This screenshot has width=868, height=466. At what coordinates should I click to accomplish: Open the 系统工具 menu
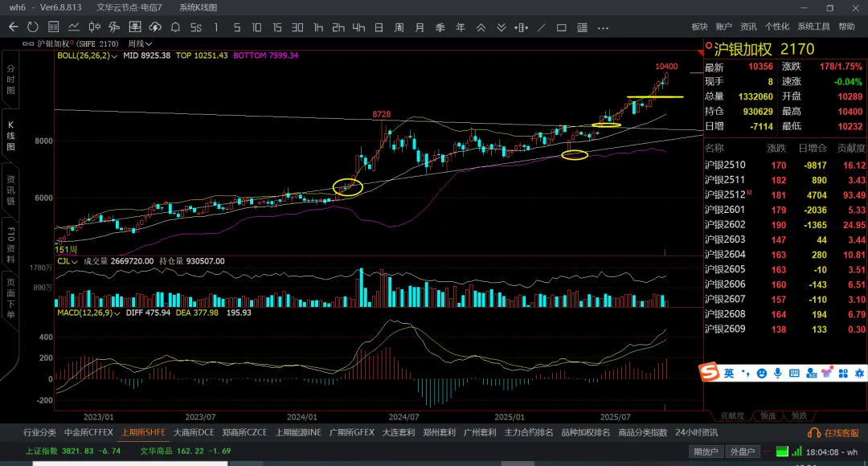point(813,27)
